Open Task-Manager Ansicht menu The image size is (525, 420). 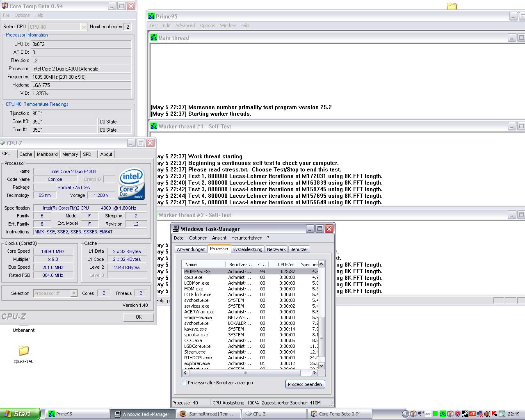219,238
